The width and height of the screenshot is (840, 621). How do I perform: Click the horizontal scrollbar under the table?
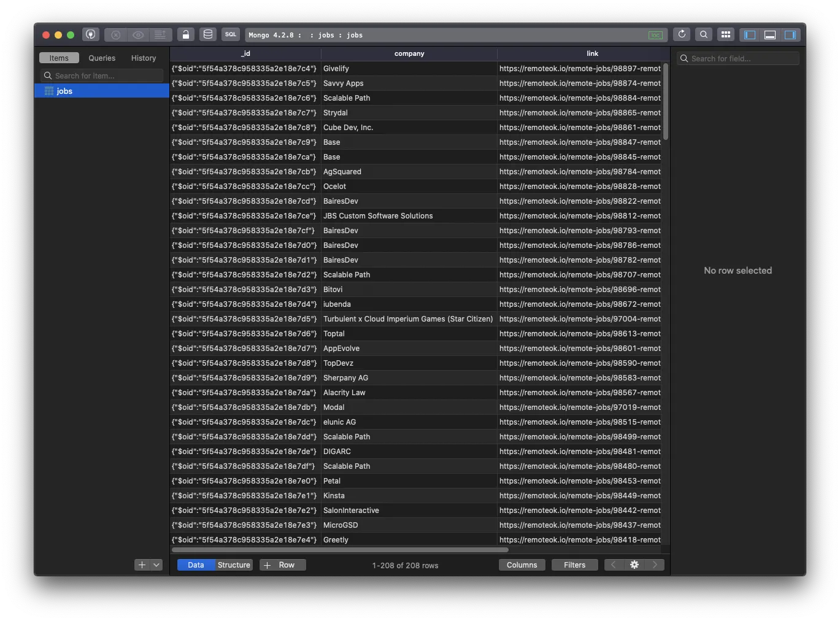click(340, 550)
